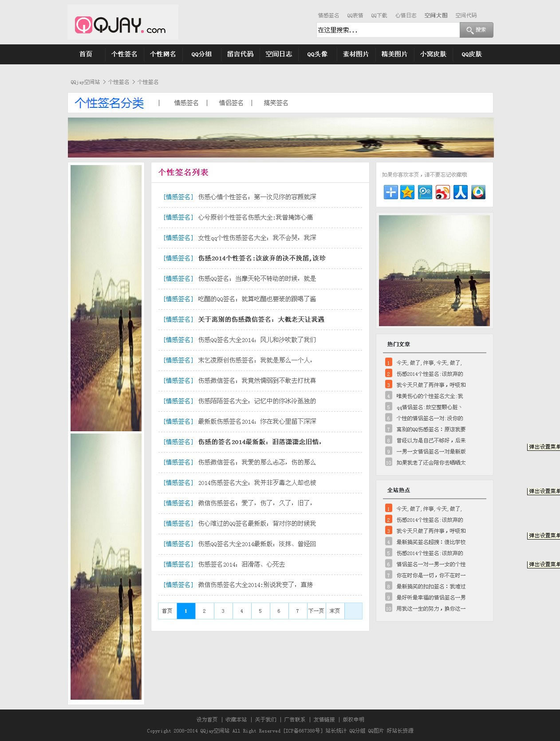The height and width of the screenshot is (741, 560).
Task: Open article 关于离别的伤感微信签名
Action: click(261, 319)
